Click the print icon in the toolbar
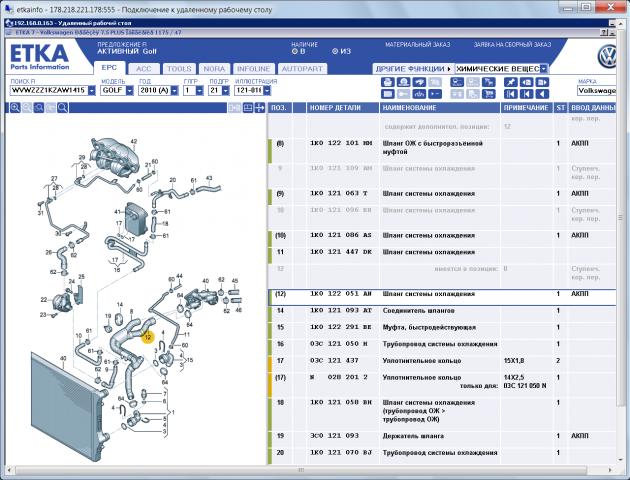The height and width of the screenshot is (480, 630). [387, 82]
